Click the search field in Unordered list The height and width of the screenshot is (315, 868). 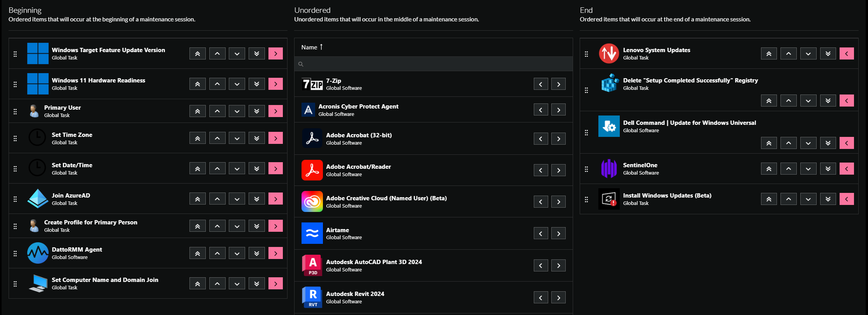click(x=433, y=64)
